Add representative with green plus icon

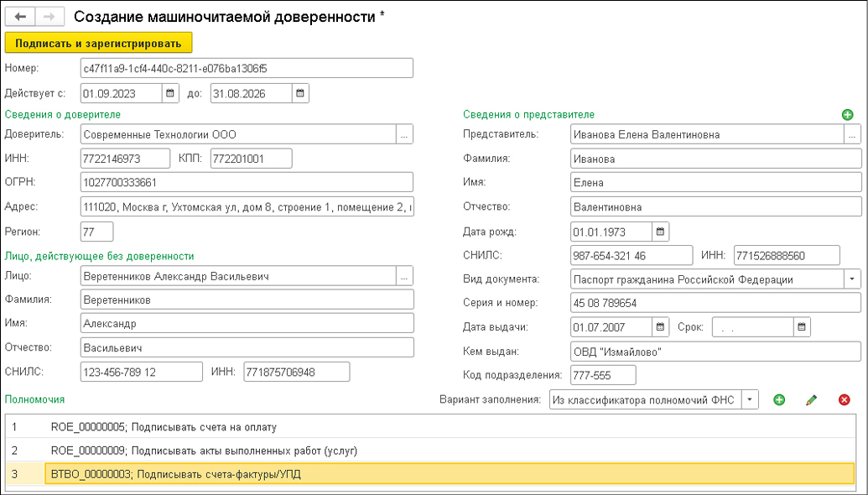click(x=847, y=115)
